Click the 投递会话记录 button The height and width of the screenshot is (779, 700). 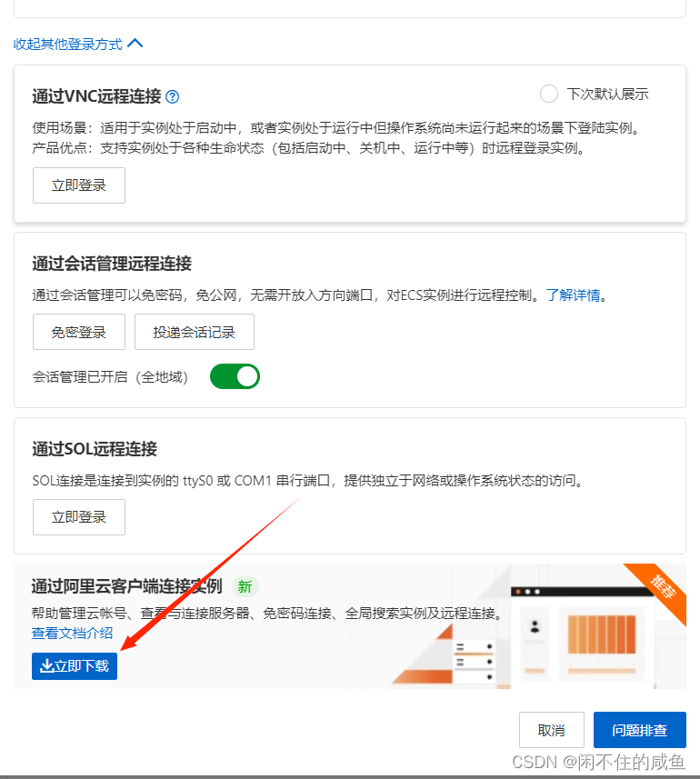coord(195,332)
